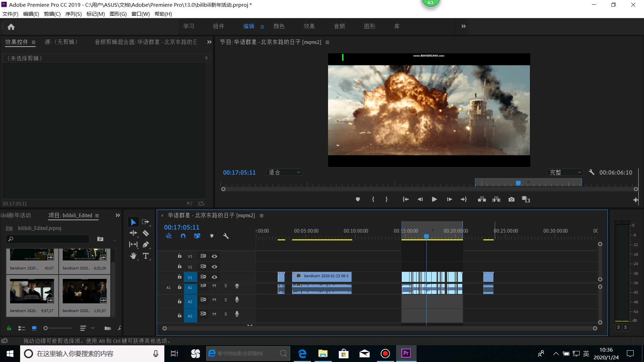Open program monitor panel menu
644x362 pixels.
327,42
